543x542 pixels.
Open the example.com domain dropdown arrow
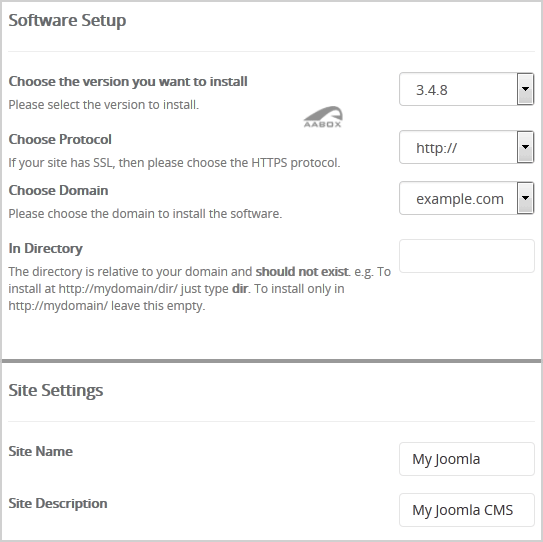[x=525, y=198]
